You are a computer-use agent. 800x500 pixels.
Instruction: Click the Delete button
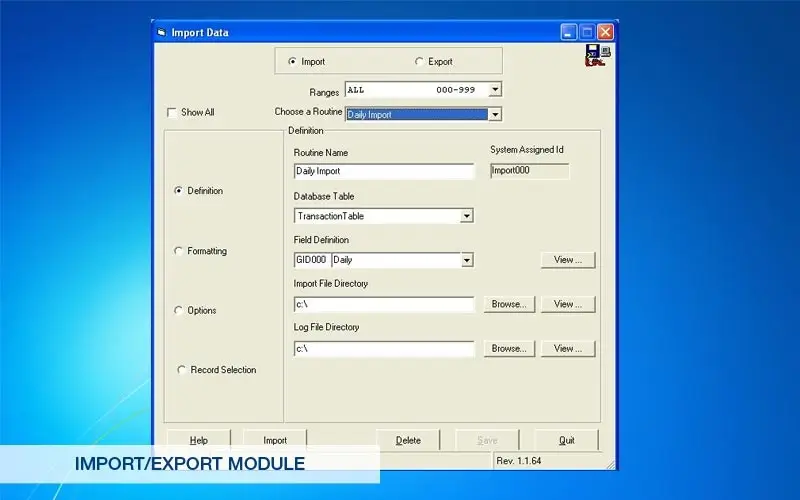click(408, 440)
